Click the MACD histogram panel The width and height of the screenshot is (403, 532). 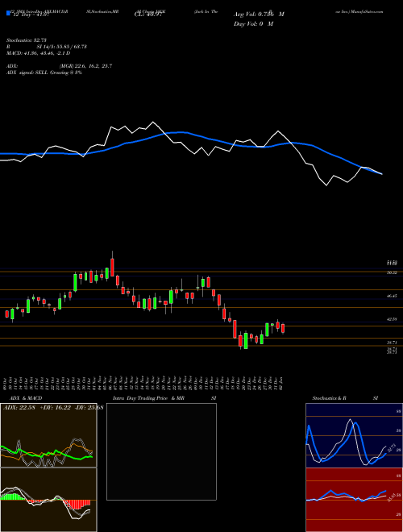pos(48,500)
